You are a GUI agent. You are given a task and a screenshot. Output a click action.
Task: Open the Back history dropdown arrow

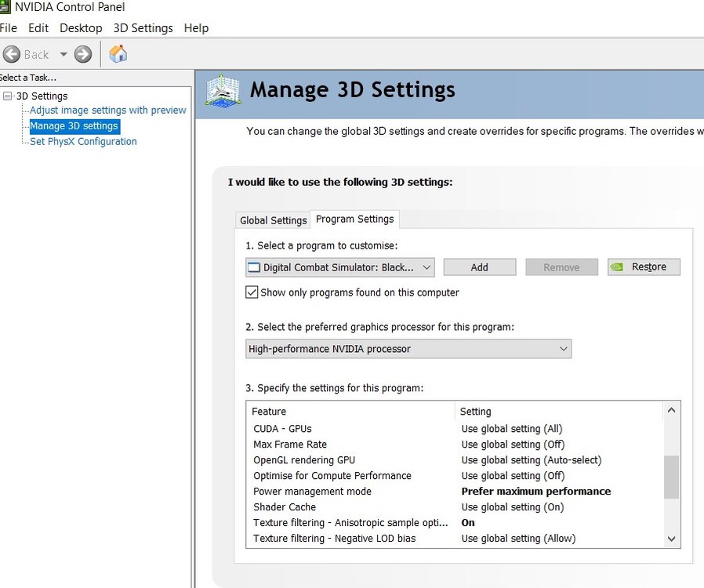coord(64,54)
